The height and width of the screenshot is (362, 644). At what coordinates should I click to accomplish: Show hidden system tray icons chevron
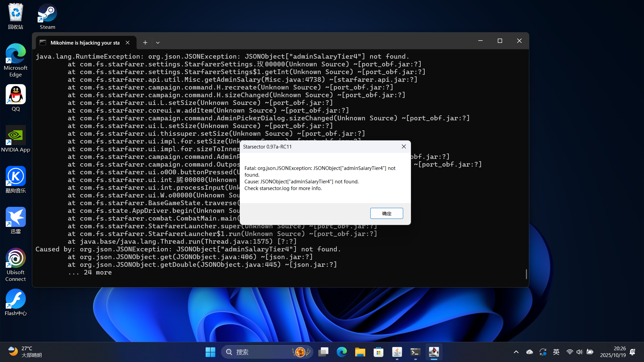point(516,352)
